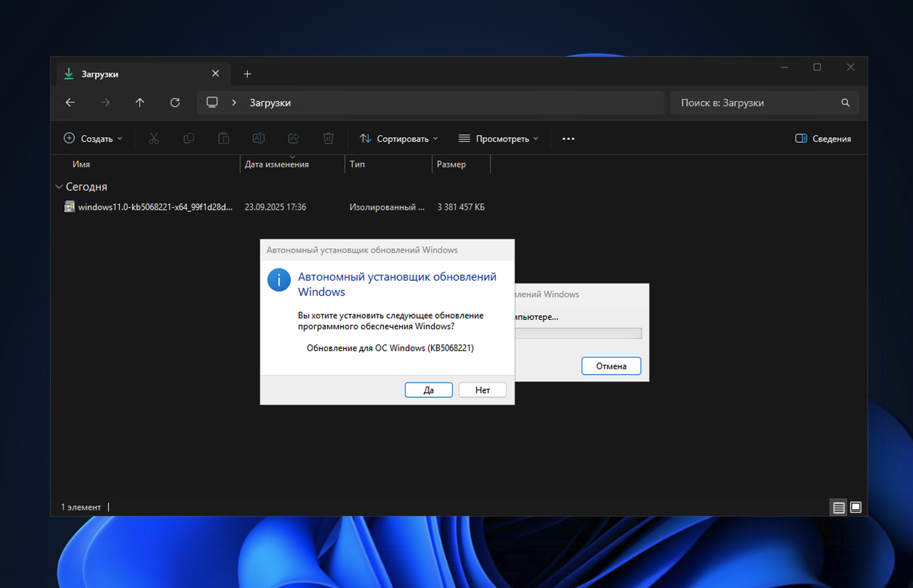Toggle the Сведения details pane
Viewport: 913px width, 588px height.
[823, 139]
